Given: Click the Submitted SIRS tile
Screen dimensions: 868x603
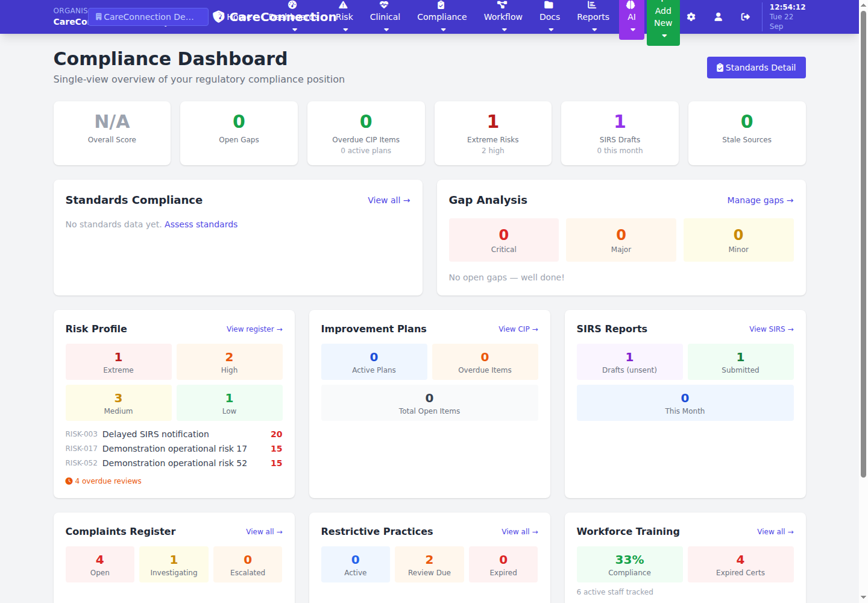Looking at the screenshot, I should (x=740, y=362).
